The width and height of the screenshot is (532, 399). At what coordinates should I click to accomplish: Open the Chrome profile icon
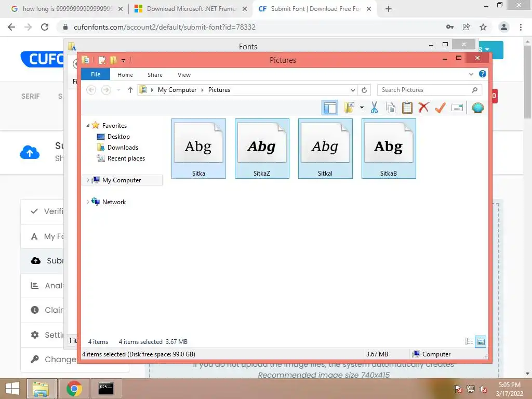coord(504,27)
